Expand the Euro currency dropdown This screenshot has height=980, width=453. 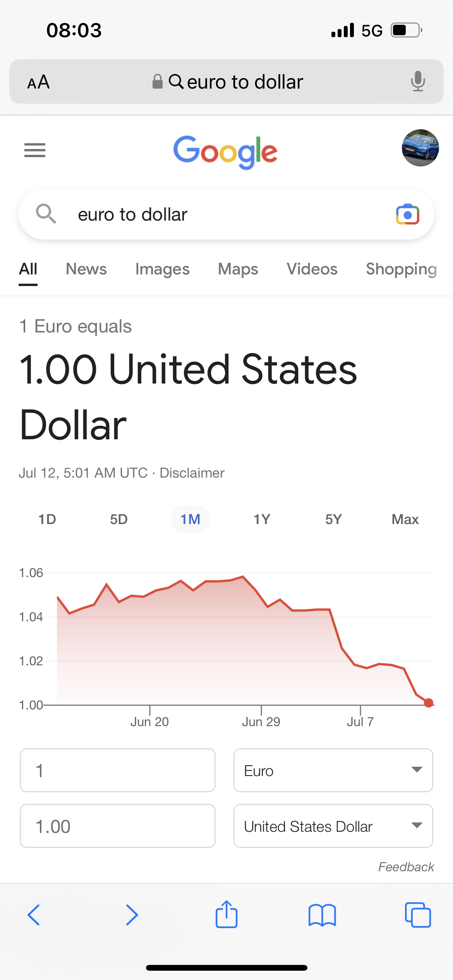[333, 770]
